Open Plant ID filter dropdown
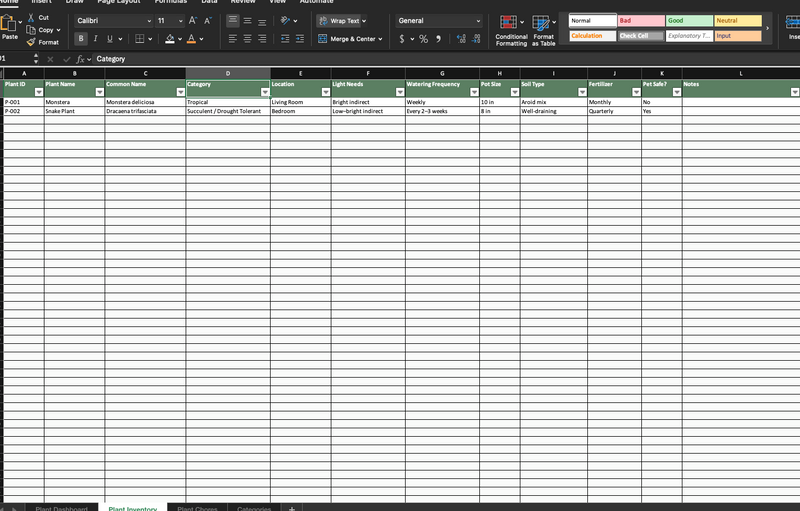This screenshot has height=511, width=800. pyautogui.click(x=39, y=92)
